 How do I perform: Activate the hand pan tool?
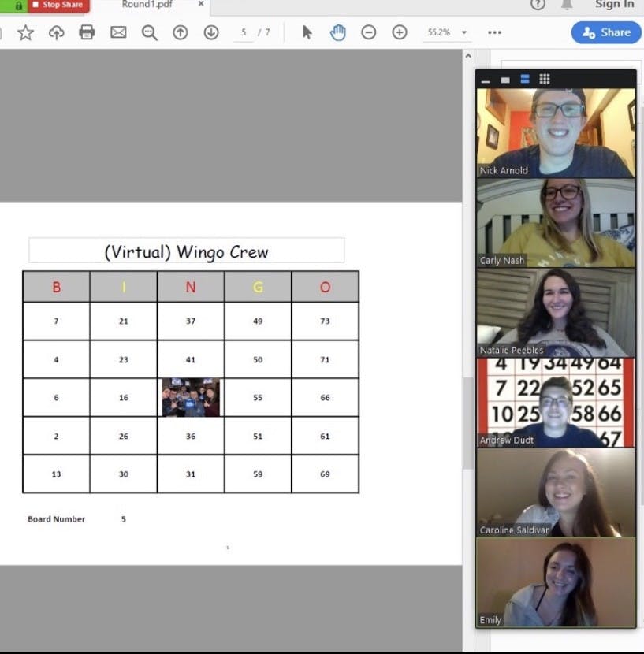tap(338, 32)
